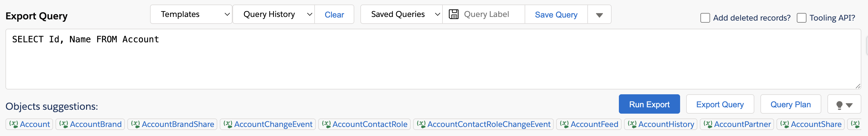Click the Account object suggestion icon
868x136 pixels.
point(13,124)
